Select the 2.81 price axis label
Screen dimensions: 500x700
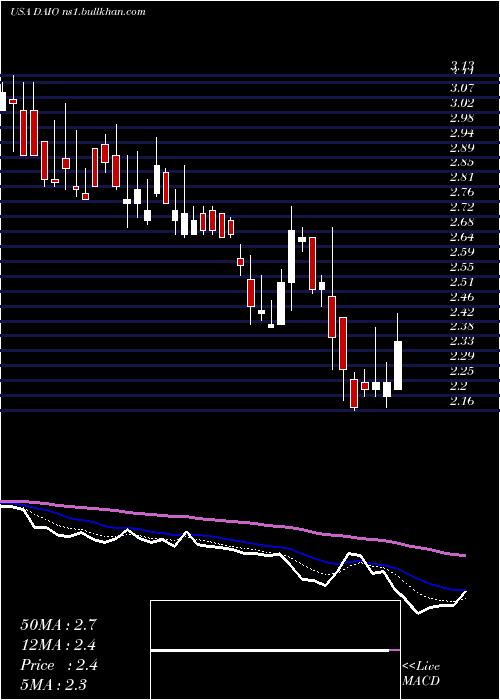click(462, 177)
